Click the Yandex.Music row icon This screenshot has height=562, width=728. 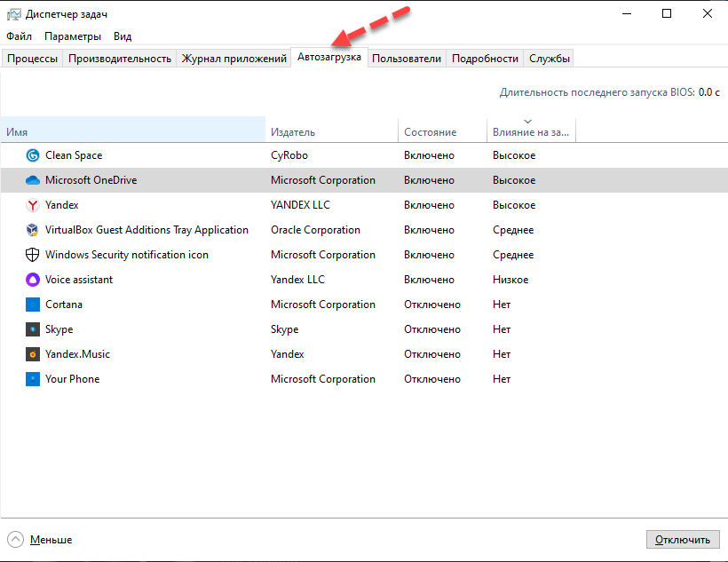(x=33, y=354)
